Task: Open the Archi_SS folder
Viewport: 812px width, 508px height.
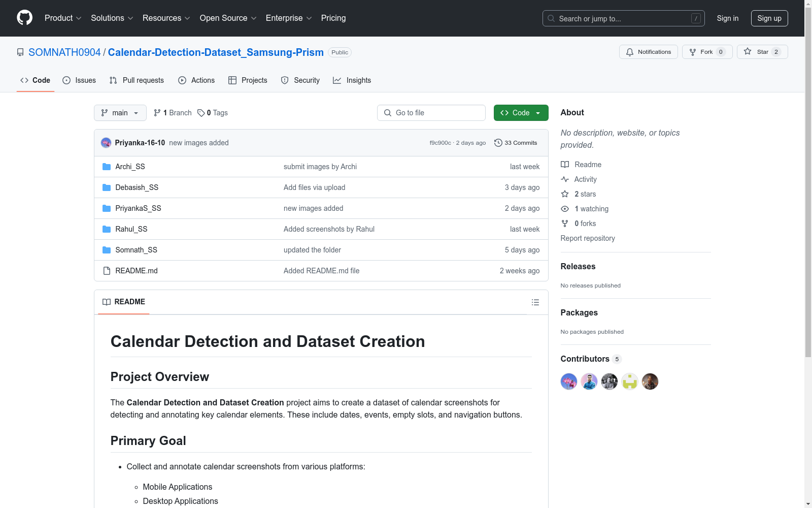Action: pyautogui.click(x=130, y=167)
